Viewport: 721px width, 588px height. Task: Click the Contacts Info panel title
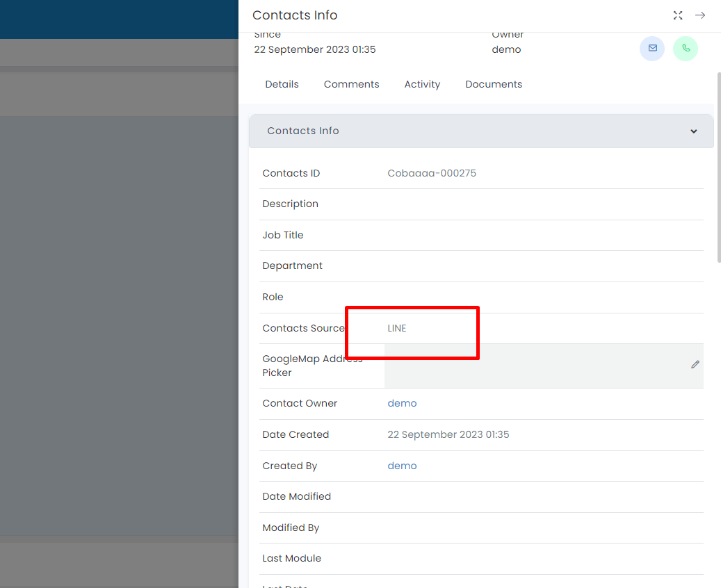295,15
